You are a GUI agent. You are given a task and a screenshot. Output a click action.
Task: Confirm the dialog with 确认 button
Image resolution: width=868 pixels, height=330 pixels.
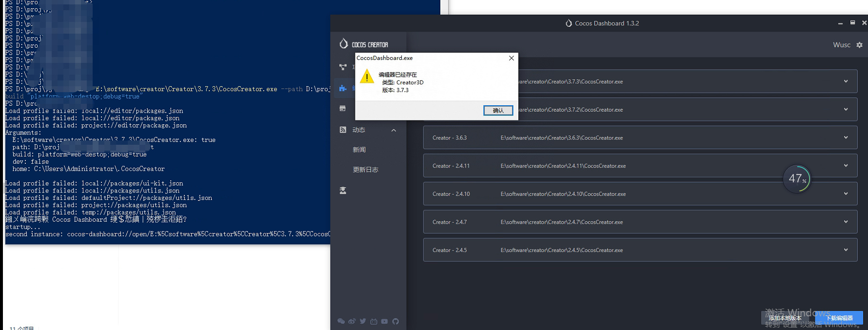click(498, 111)
